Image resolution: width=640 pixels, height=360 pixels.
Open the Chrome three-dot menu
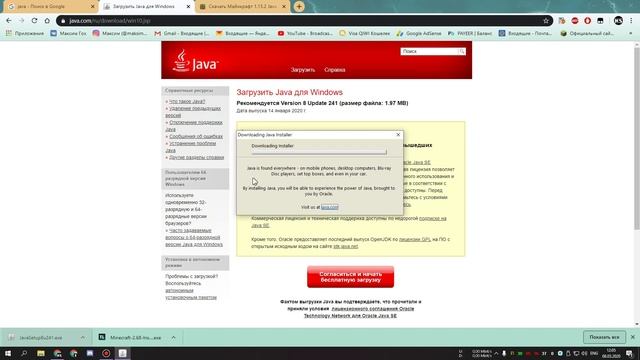[631, 20]
